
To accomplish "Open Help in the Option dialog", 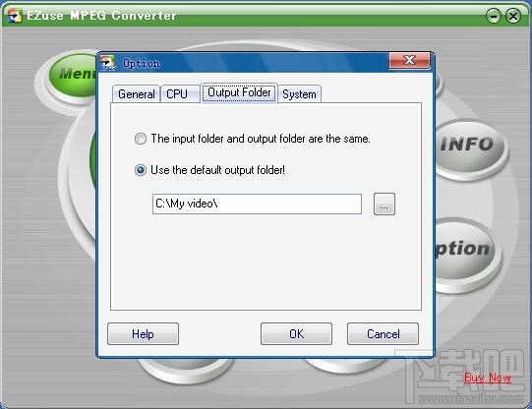I will click(143, 333).
